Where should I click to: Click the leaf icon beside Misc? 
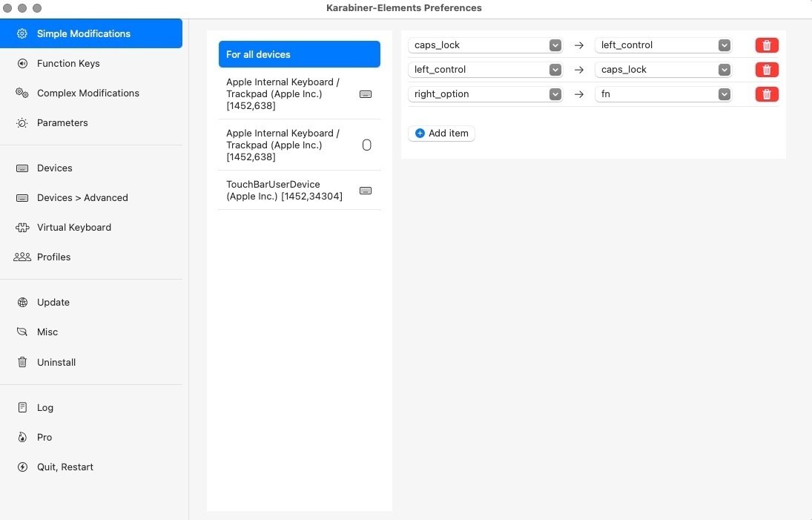(22, 332)
